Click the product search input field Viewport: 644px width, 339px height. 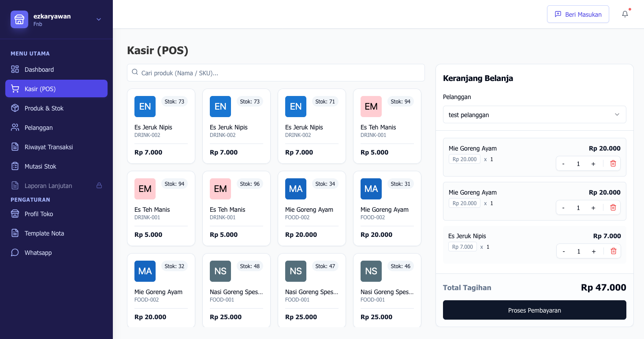pyautogui.click(x=276, y=73)
